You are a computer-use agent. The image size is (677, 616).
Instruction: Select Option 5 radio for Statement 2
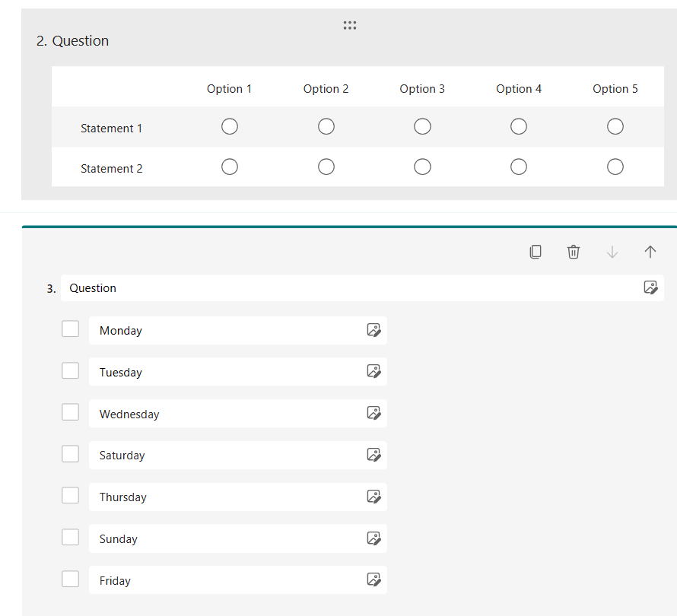pos(615,167)
